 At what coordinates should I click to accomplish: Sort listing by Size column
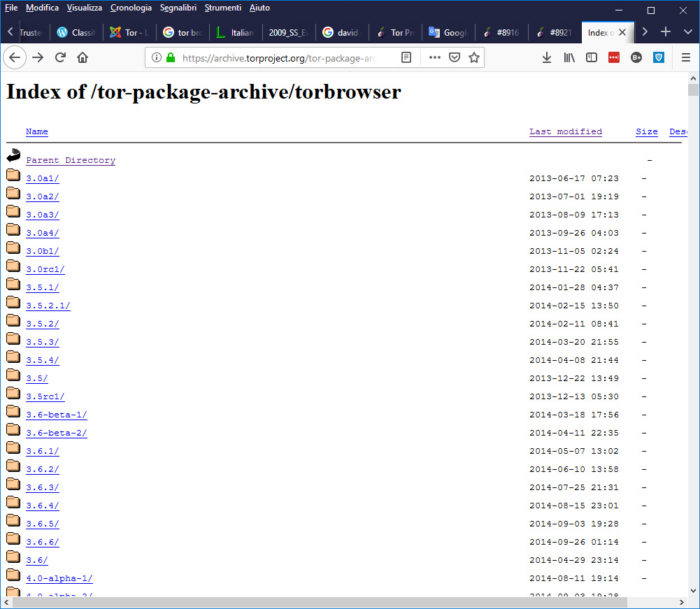(x=646, y=132)
